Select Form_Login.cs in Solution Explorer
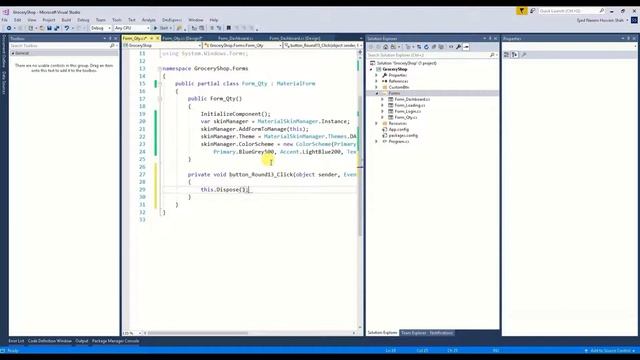640x360 pixels. (x=407, y=111)
